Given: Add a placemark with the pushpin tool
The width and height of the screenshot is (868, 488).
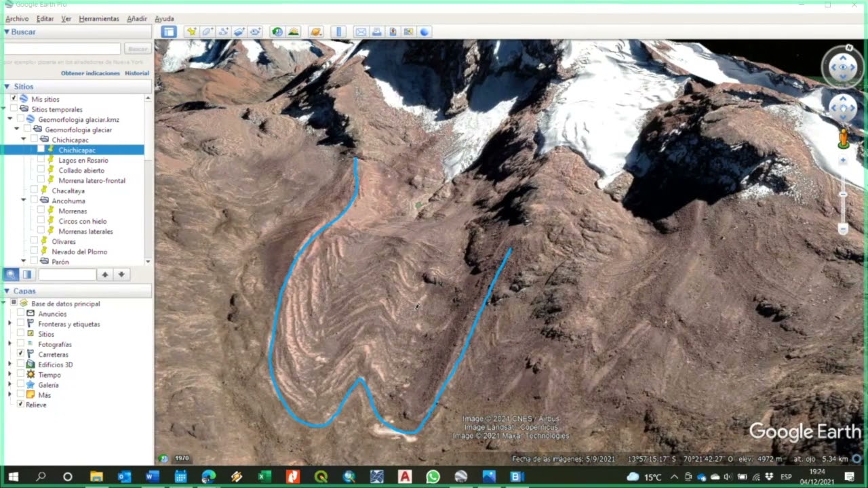Looking at the screenshot, I should tap(192, 32).
